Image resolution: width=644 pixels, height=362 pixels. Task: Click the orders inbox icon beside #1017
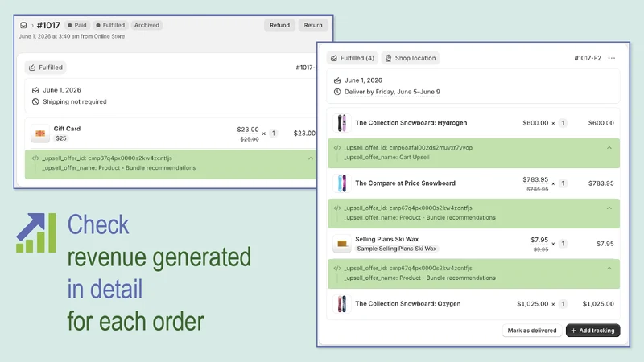23,25
